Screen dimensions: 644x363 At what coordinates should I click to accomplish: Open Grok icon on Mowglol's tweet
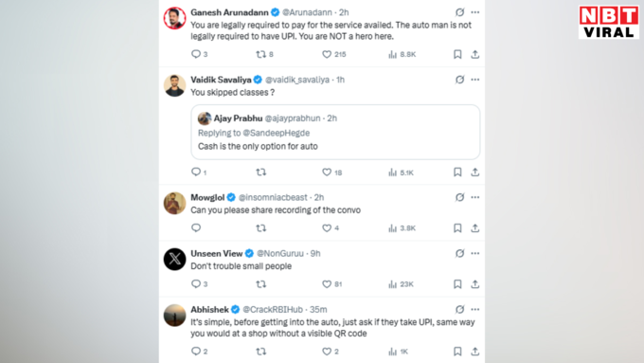click(459, 197)
